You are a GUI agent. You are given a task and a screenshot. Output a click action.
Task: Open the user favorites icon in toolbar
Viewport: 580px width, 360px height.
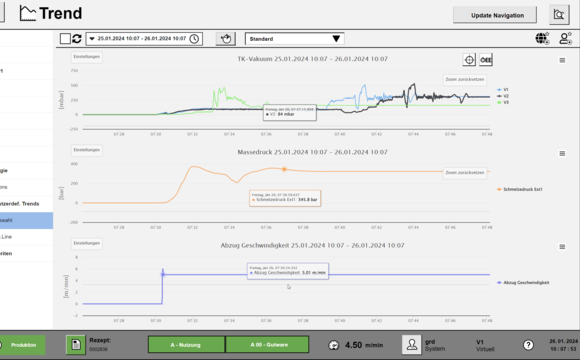tap(566, 38)
